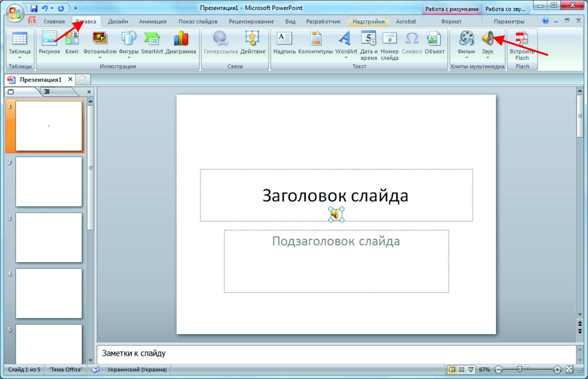The height and width of the screenshot is (379, 588).
Task: Open the Разработчик tab
Action: 323,21
